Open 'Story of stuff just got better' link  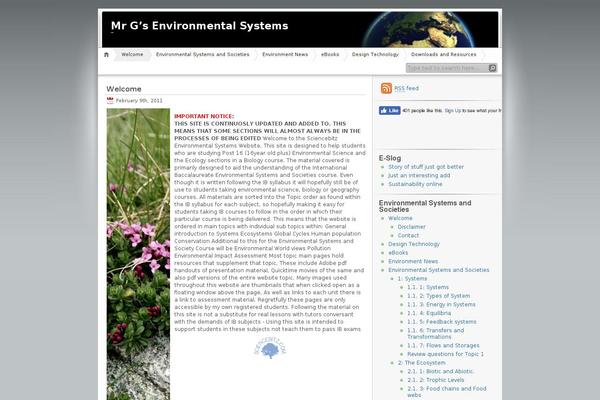[426, 167]
